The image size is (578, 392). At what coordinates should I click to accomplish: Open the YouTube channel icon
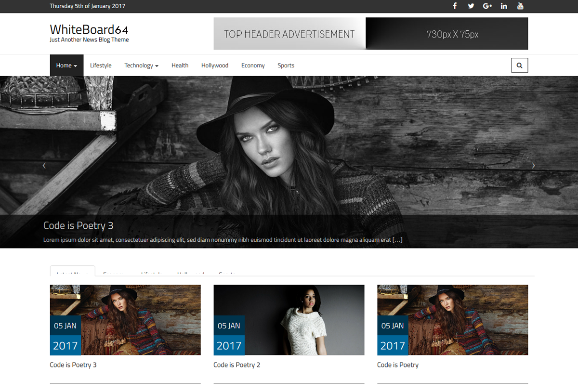point(520,6)
